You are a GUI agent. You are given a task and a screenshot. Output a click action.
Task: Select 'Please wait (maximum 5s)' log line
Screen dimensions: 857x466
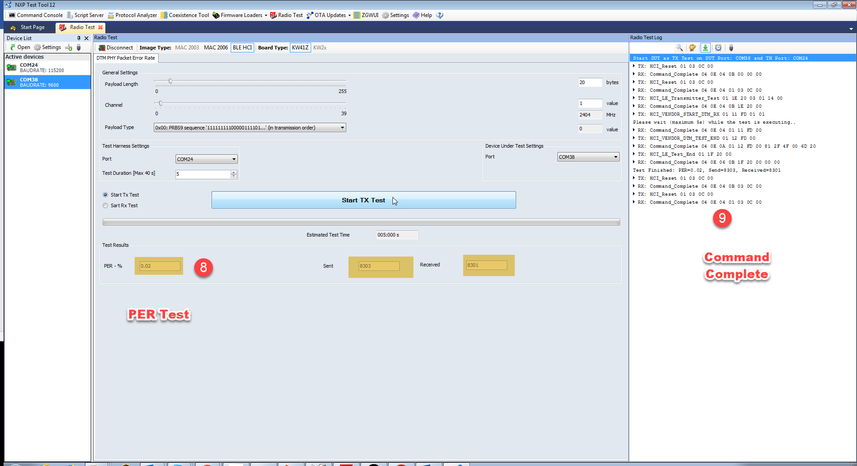[x=714, y=122]
